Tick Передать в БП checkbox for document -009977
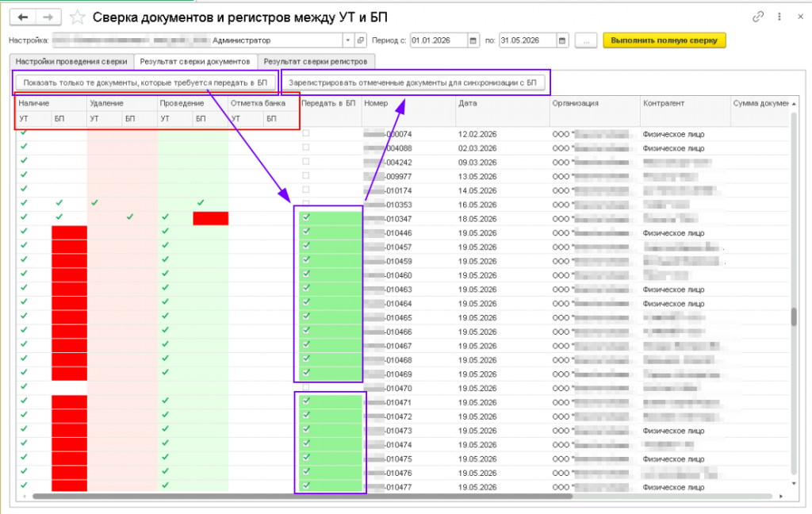This screenshot has width=812, height=514. coord(306,175)
